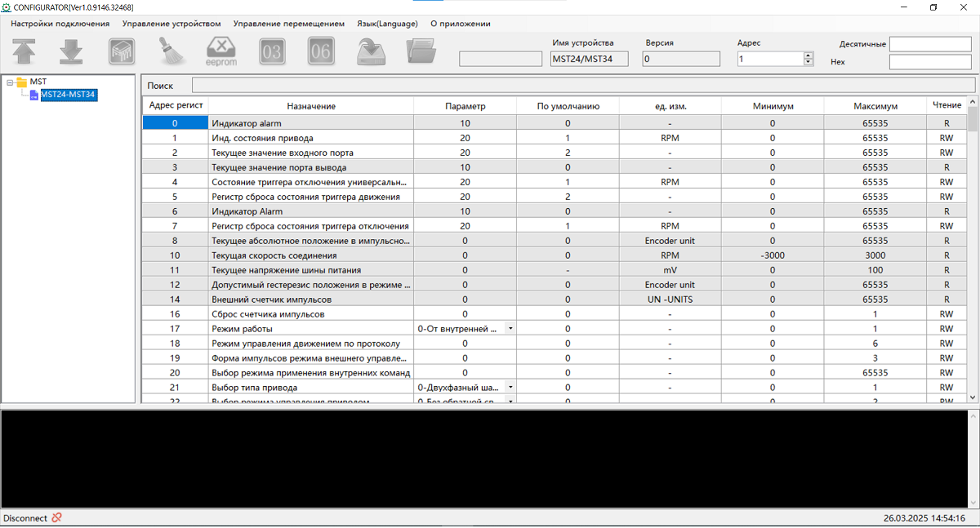
Task: Open the Управление перемещением menu
Action: coord(288,24)
